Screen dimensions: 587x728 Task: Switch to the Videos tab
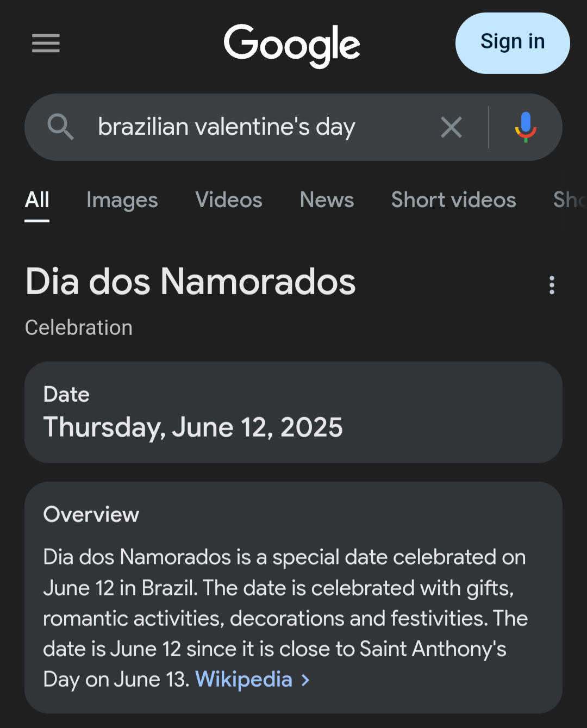click(229, 200)
